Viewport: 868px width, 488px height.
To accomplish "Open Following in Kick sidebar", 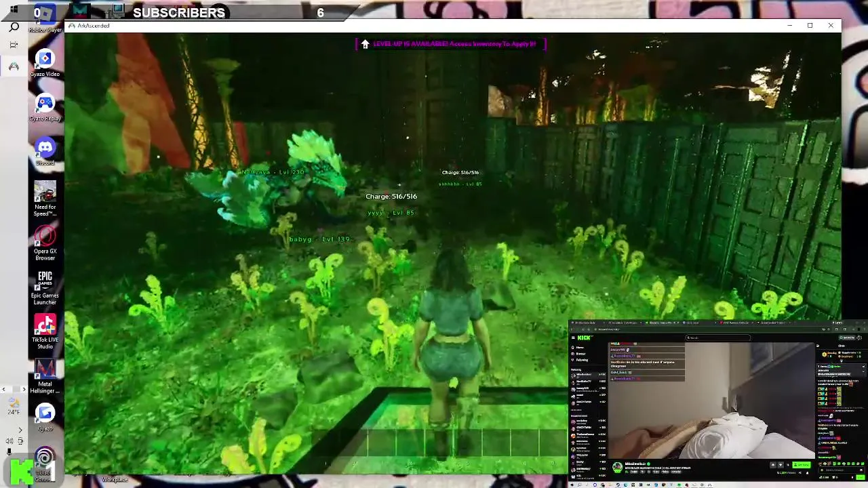I will point(582,360).
